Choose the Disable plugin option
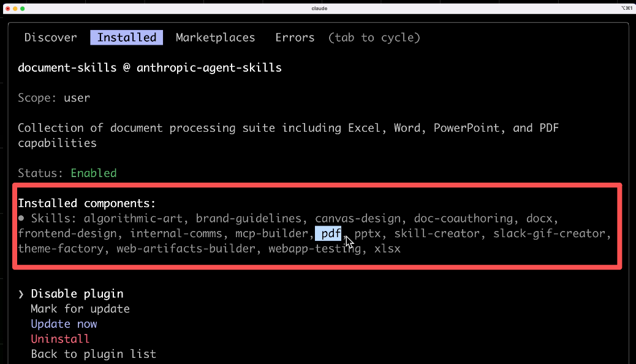The width and height of the screenshot is (636, 364). coord(77,294)
